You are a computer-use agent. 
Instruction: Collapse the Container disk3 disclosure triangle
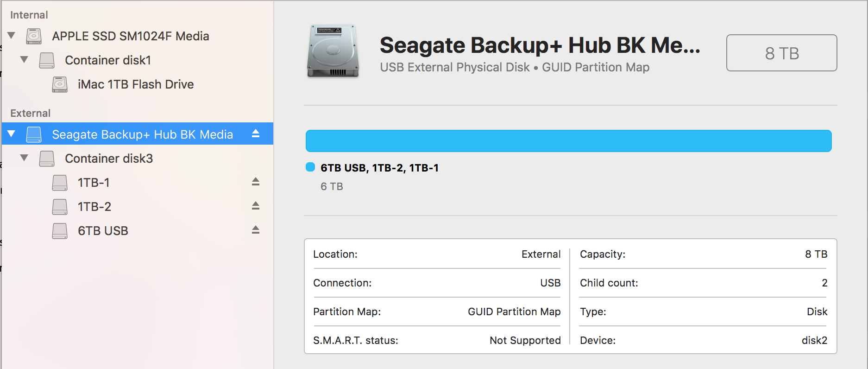click(25, 158)
